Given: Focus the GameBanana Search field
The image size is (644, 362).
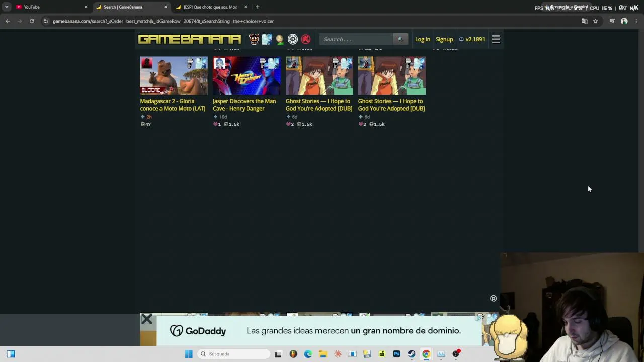Looking at the screenshot, I should point(356,39).
